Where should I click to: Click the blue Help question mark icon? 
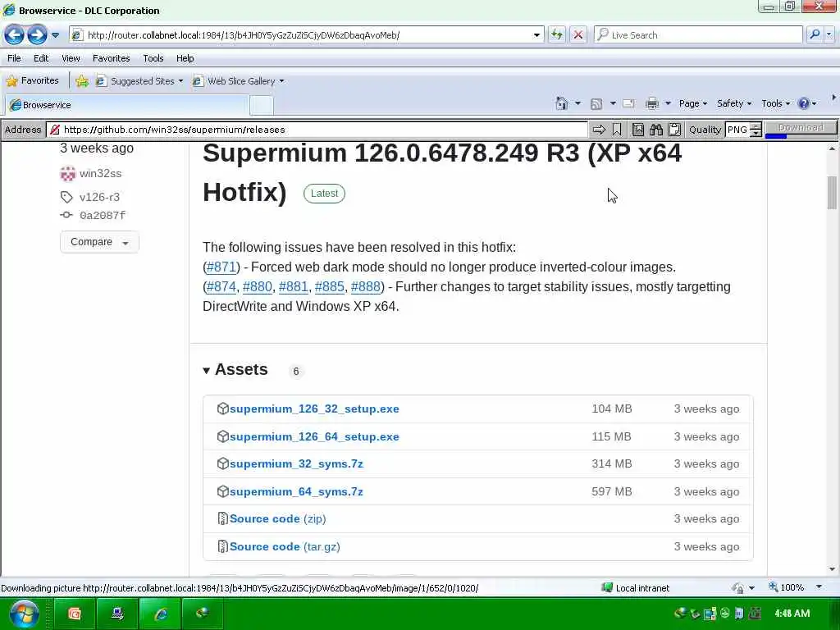804,103
